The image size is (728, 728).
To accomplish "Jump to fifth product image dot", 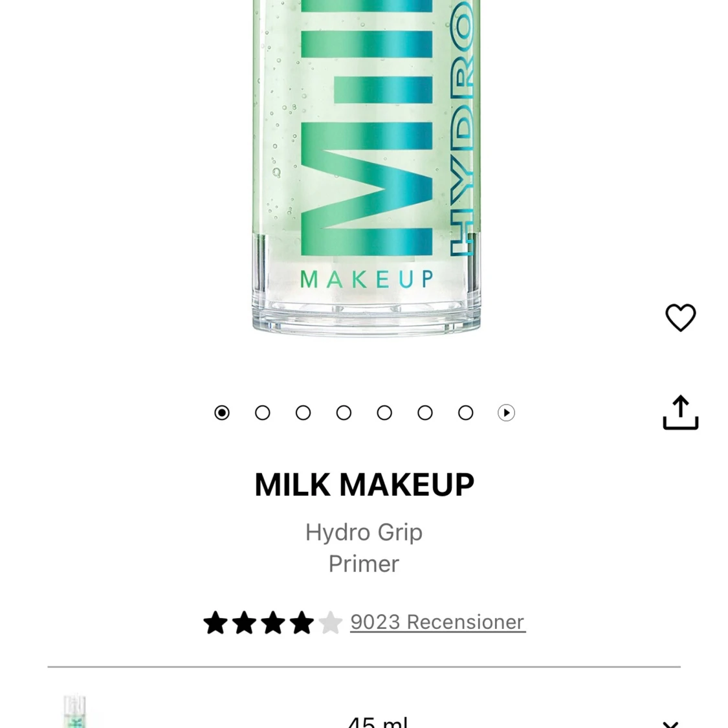I will click(x=384, y=413).
